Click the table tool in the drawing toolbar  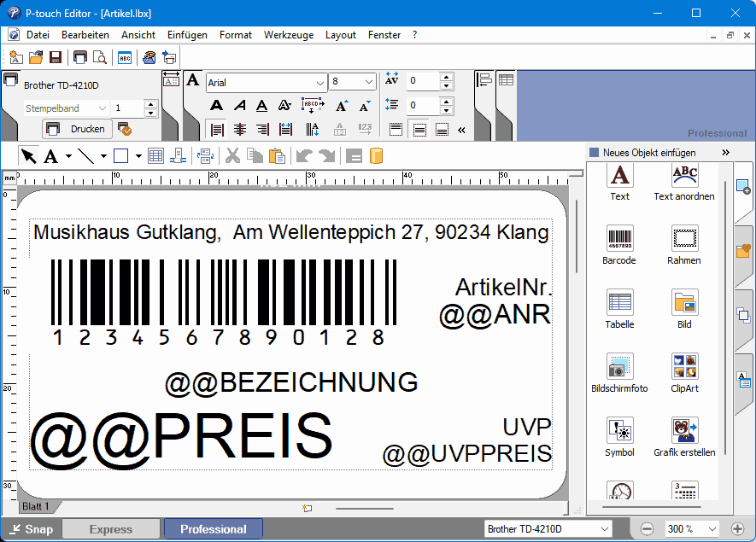pyautogui.click(x=155, y=155)
